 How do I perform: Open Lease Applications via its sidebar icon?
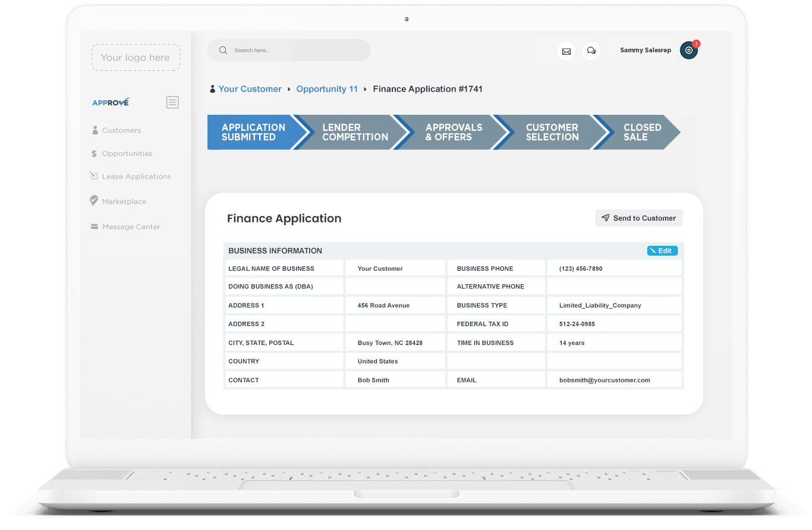coord(94,176)
